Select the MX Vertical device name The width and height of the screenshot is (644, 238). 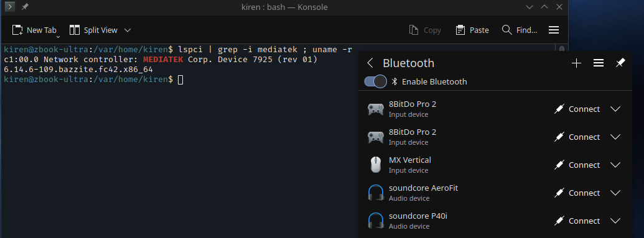[410, 160]
